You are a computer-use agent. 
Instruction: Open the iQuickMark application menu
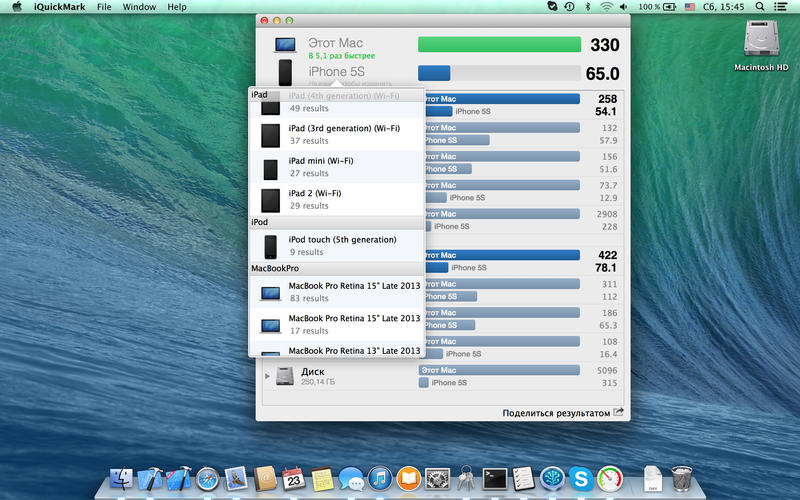[59, 7]
